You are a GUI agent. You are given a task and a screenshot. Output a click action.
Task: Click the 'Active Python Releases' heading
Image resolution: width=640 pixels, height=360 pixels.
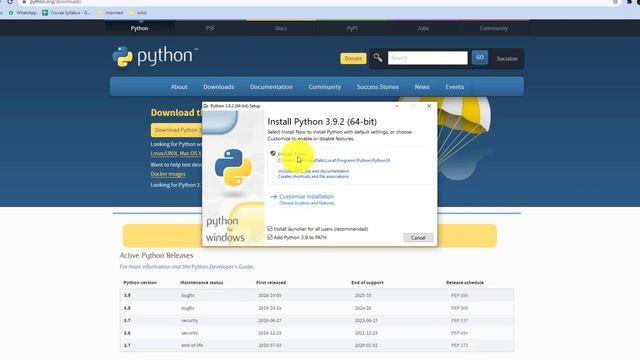coord(156,256)
